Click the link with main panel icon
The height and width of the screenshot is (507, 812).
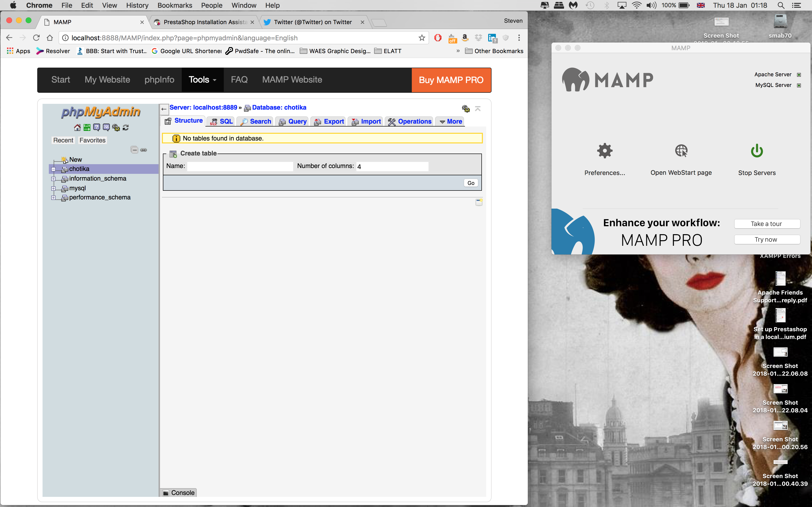(144, 150)
